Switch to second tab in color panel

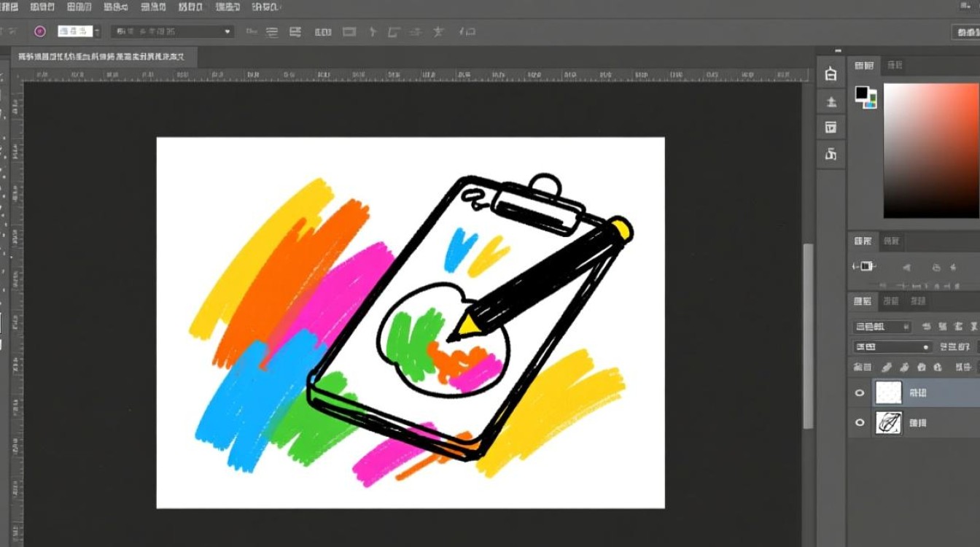coord(894,66)
